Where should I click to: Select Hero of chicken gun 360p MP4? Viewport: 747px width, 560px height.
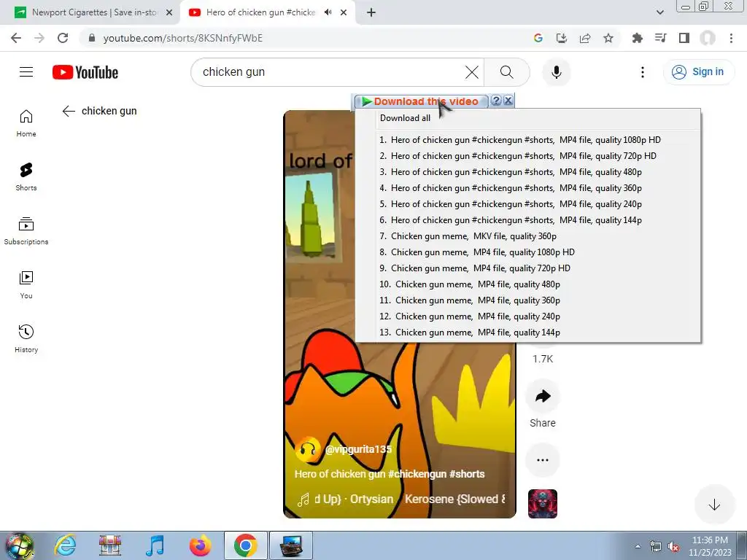click(x=528, y=188)
